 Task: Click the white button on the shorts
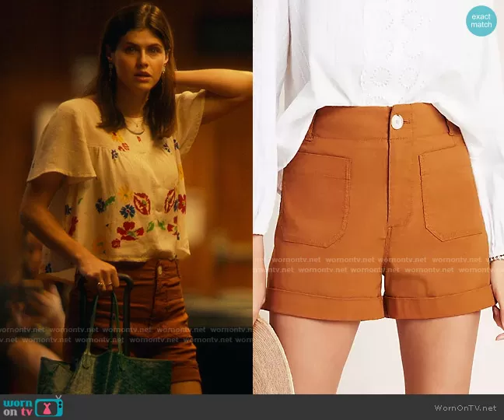397,121
